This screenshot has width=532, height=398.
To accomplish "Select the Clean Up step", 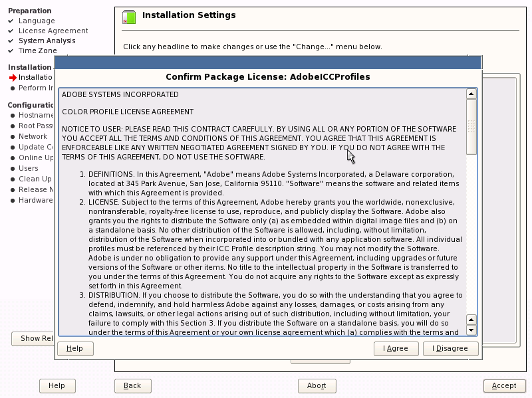I will (x=35, y=179).
